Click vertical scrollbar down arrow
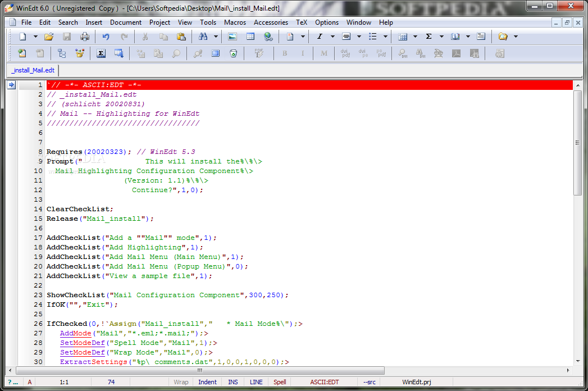This screenshot has height=391, width=588. pyautogui.click(x=577, y=361)
